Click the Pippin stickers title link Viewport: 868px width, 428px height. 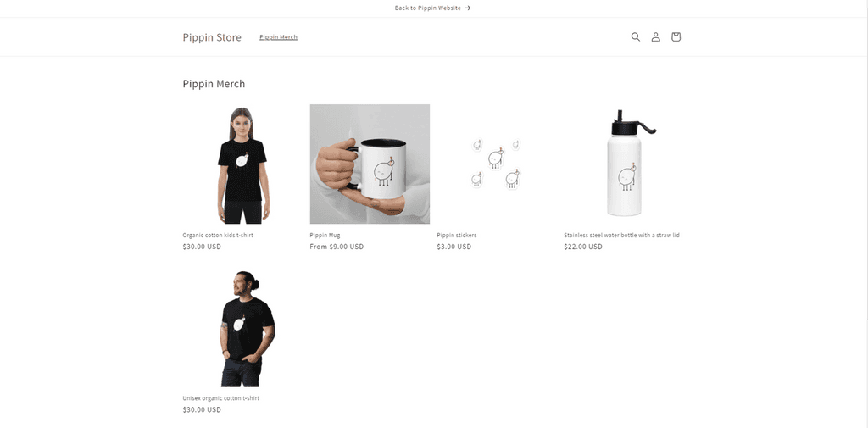tap(457, 236)
